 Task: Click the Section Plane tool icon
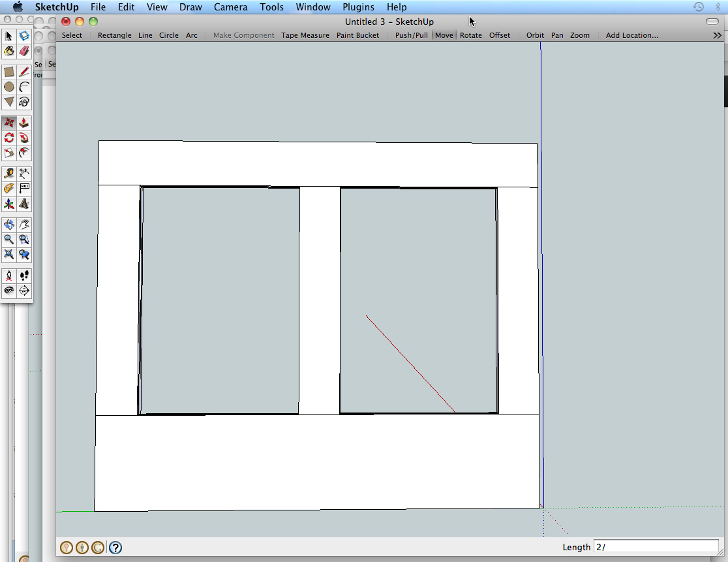pyautogui.click(x=24, y=290)
